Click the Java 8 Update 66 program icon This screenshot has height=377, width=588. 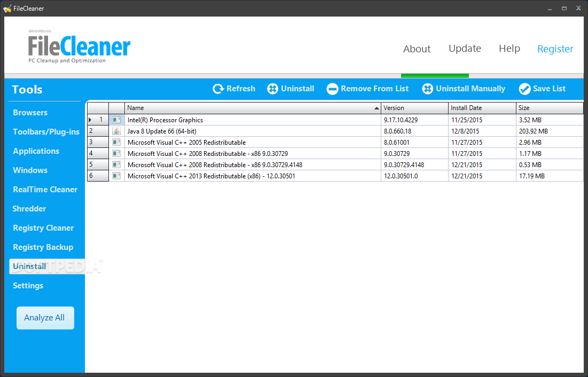point(116,131)
